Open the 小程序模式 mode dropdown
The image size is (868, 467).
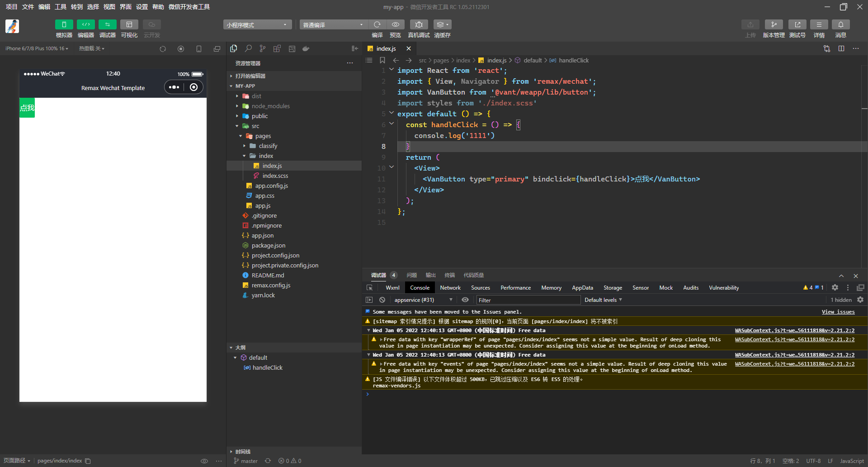pos(257,24)
